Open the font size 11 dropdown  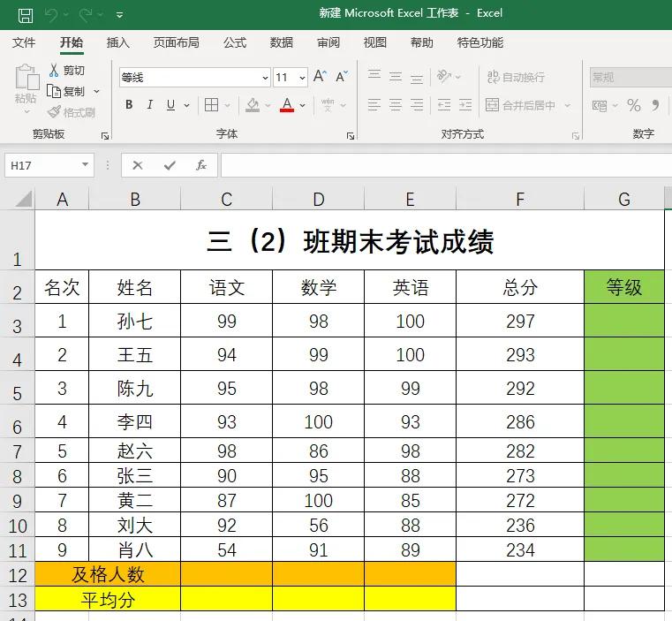coord(302,78)
